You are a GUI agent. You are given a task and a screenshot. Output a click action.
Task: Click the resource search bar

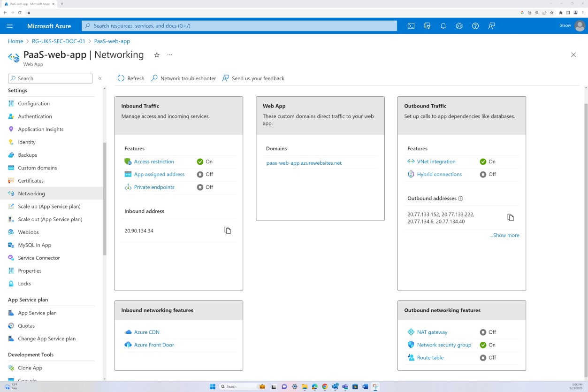pyautogui.click(x=239, y=26)
